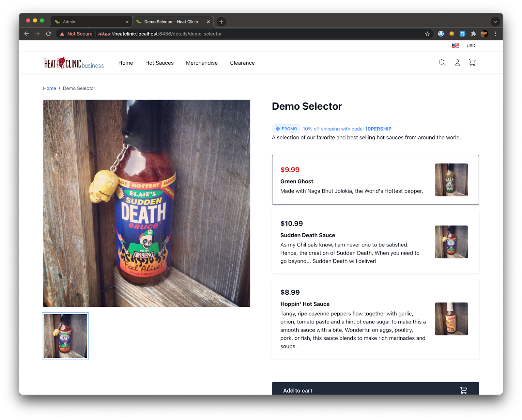Click the $9.99 price text
This screenshot has height=420, width=522.
pyautogui.click(x=290, y=170)
